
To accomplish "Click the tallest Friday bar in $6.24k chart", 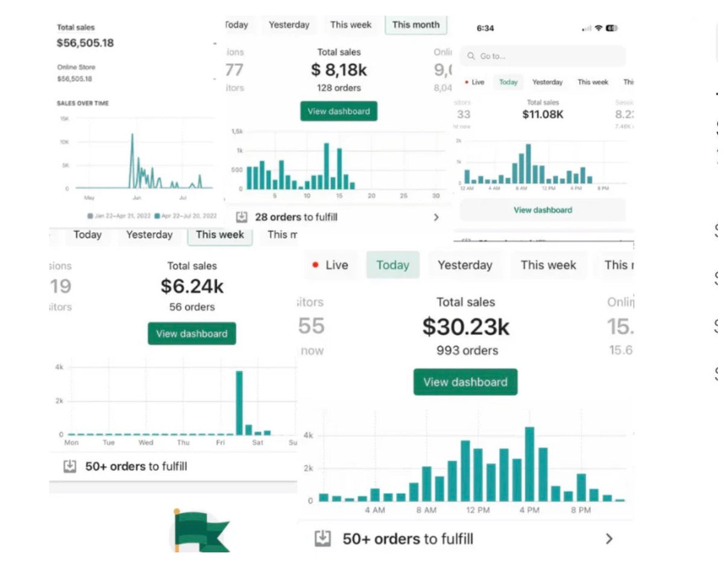I will pyautogui.click(x=239, y=402).
